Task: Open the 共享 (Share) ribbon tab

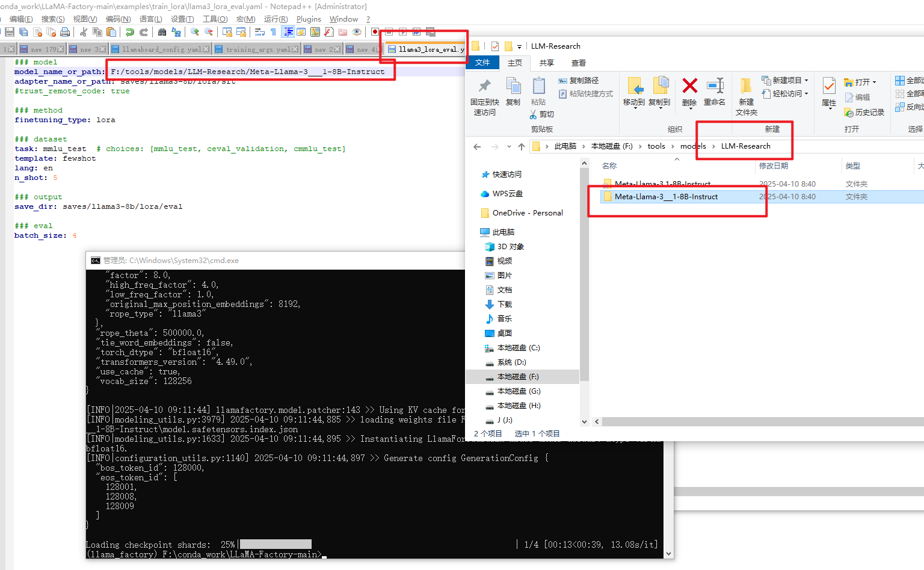Action: [x=547, y=63]
